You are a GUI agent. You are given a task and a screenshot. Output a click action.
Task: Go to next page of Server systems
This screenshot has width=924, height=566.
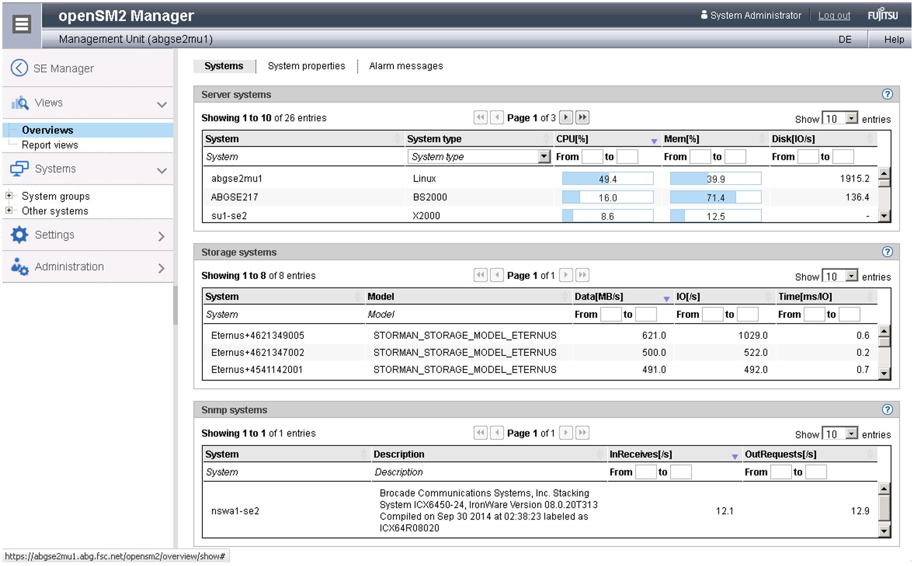pos(566,117)
